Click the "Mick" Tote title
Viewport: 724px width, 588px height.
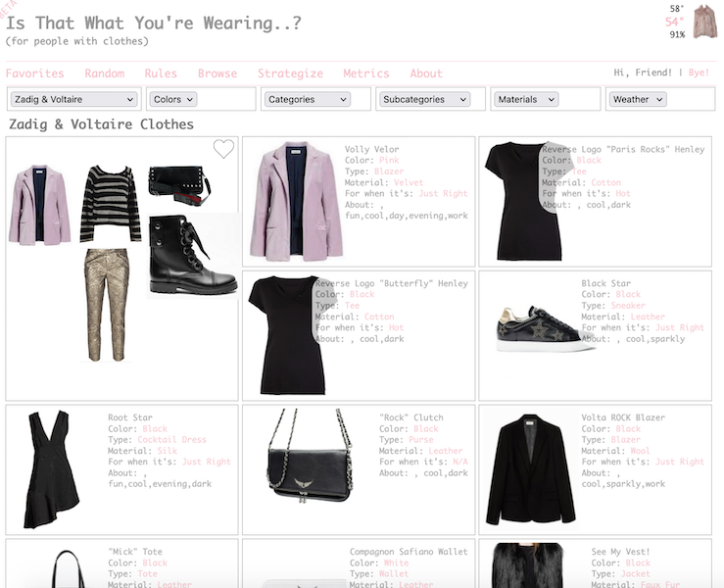tap(135, 552)
